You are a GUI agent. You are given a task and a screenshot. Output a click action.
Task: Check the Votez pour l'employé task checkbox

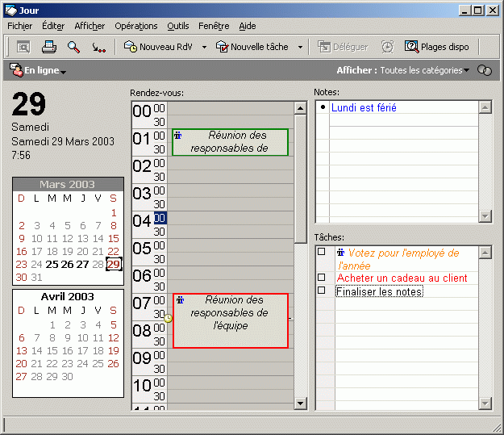322,252
